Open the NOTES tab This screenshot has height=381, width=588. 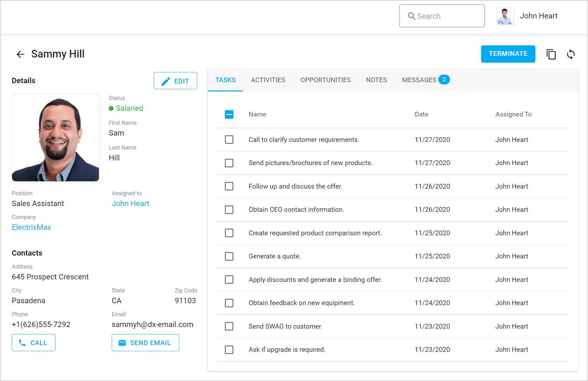[x=376, y=80]
